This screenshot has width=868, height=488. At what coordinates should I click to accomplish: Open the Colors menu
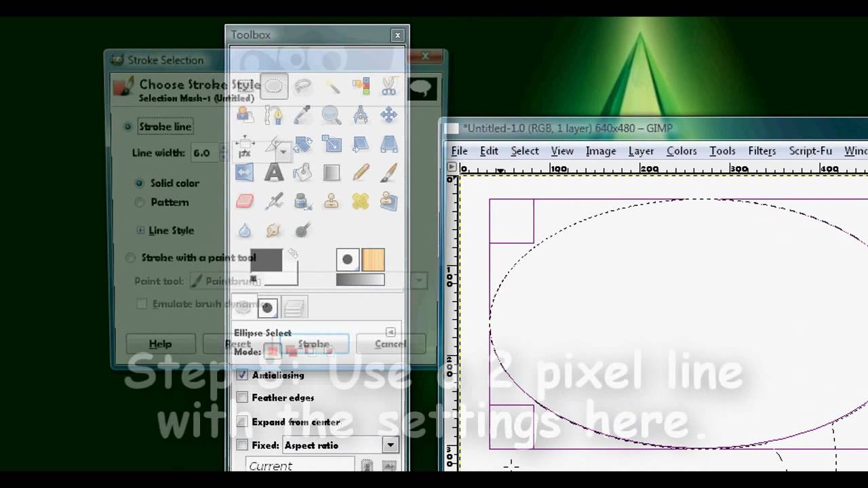click(682, 151)
